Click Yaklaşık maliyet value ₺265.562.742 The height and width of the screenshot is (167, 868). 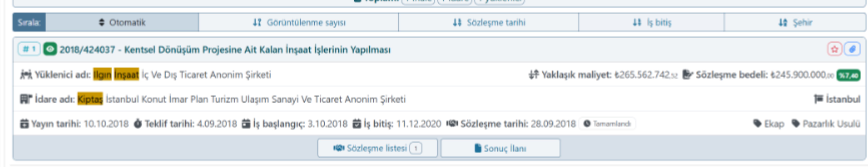pos(646,74)
